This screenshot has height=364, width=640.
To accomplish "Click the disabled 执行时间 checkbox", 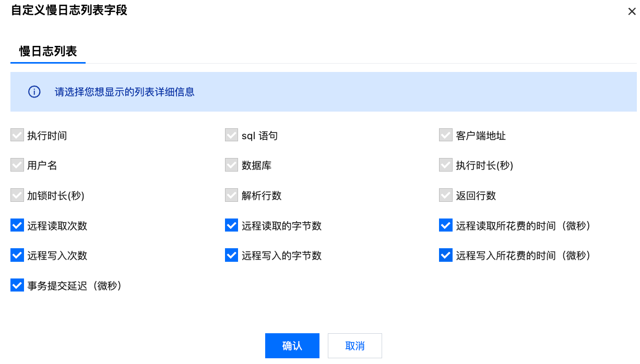I will 17,136.
